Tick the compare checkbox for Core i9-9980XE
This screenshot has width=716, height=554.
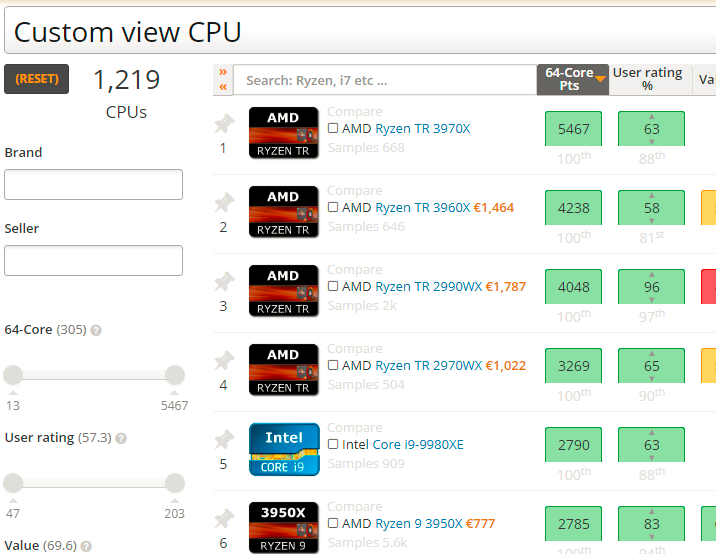[333, 444]
